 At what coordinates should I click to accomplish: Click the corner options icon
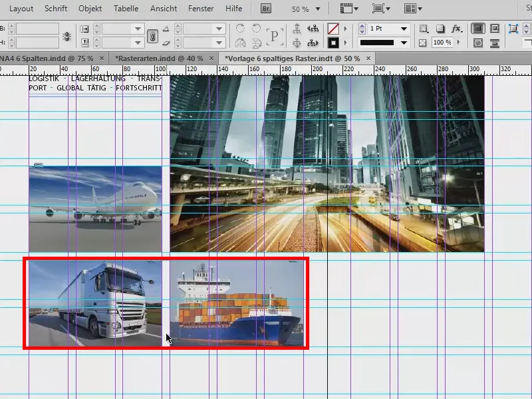(x=424, y=29)
